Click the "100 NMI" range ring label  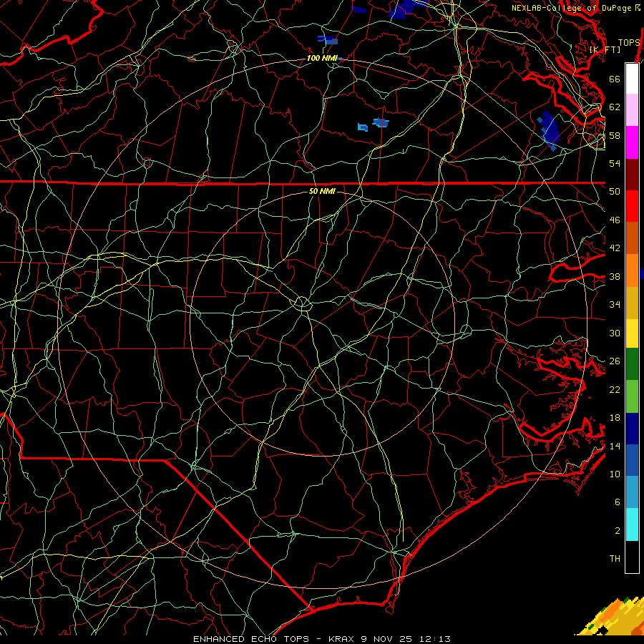[x=322, y=59]
